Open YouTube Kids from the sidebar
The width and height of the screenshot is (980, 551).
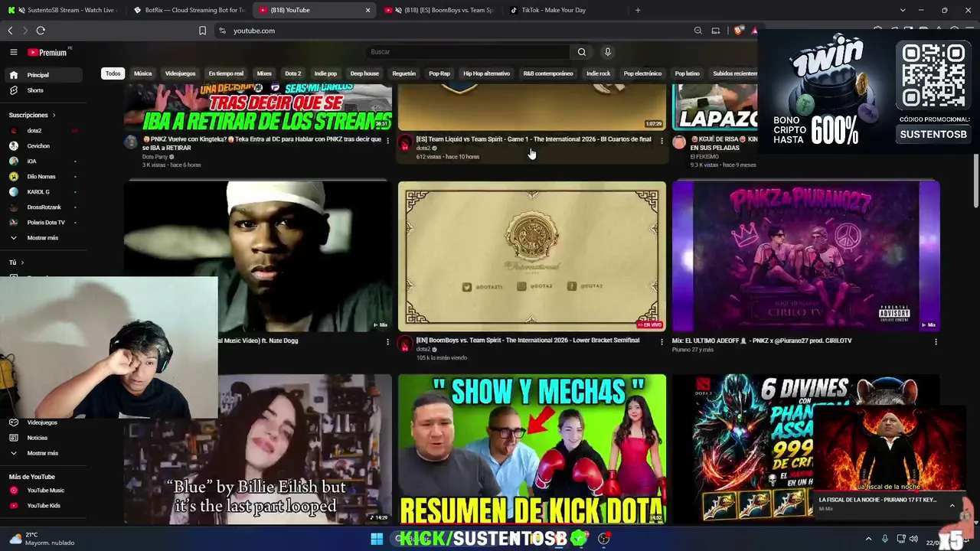(x=42, y=506)
